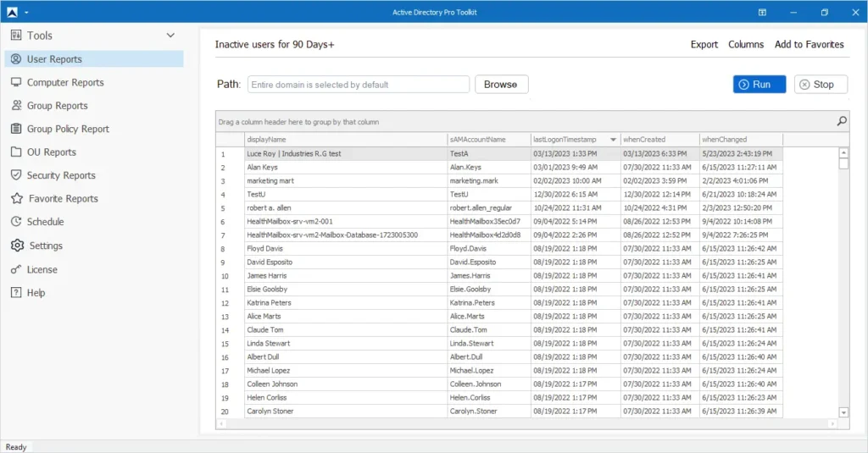This screenshot has height=453, width=868.
Task: Click the OU Reports folder icon
Action: point(16,152)
